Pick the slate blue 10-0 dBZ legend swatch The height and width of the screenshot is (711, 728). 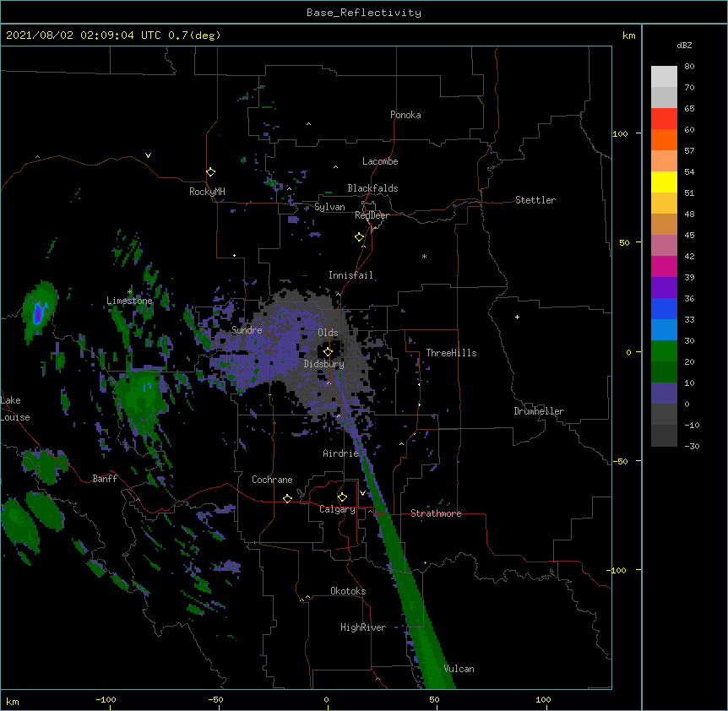(x=664, y=393)
